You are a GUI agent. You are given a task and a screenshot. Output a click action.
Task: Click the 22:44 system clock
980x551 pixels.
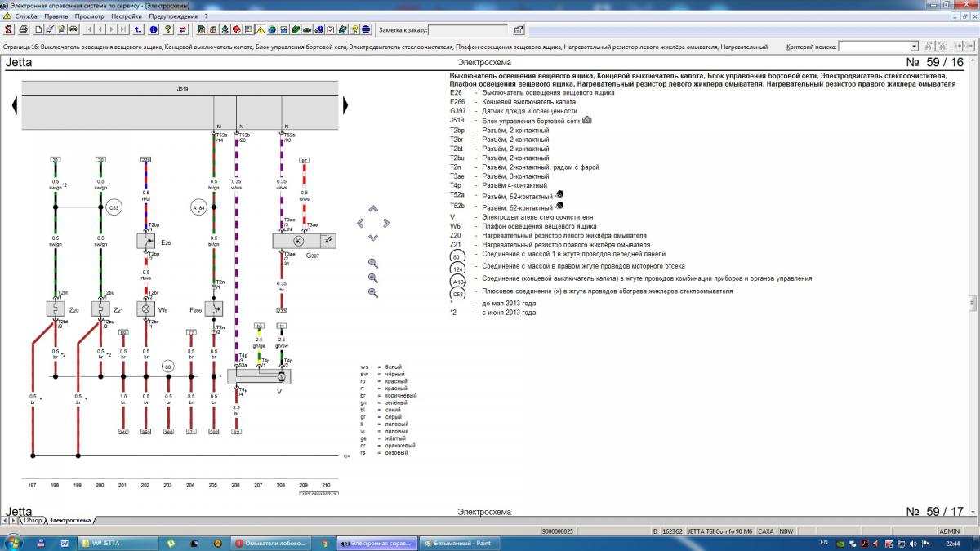[x=952, y=542]
